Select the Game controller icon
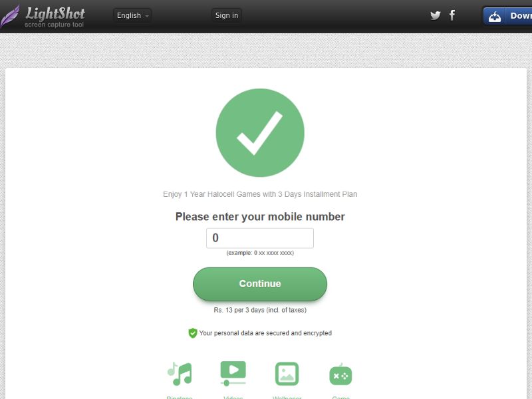 click(x=340, y=374)
